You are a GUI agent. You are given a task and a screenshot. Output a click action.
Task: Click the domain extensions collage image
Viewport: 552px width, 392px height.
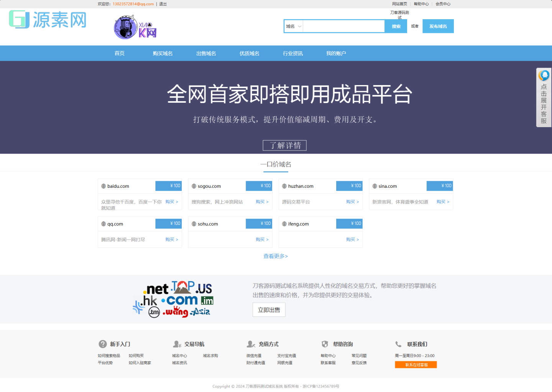[x=173, y=299]
